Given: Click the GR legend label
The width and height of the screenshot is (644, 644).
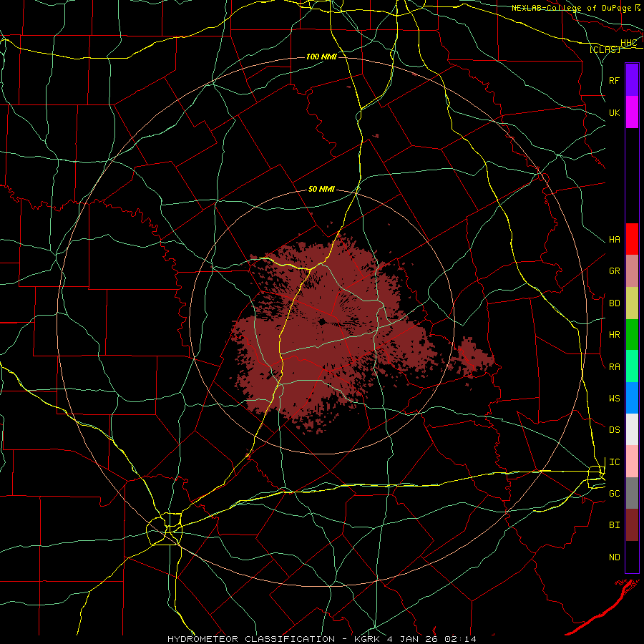Looking at the screenshot, I should coord(614,271).
